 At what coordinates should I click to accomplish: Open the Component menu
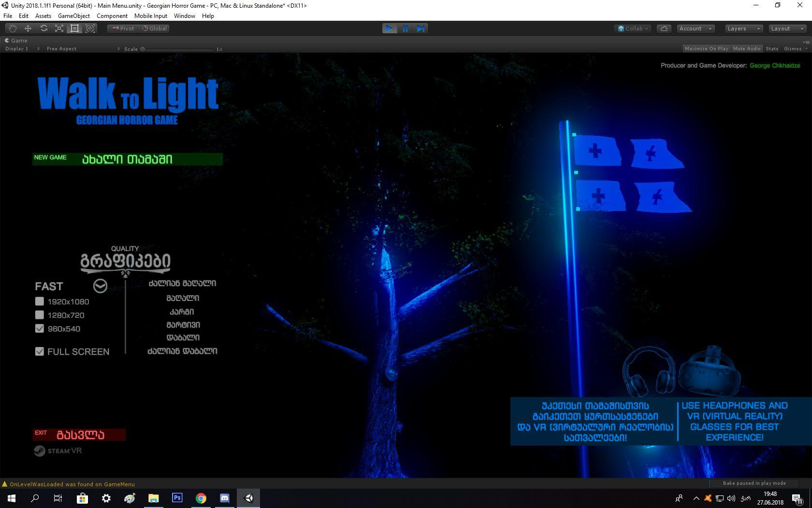tap(112, 16)
